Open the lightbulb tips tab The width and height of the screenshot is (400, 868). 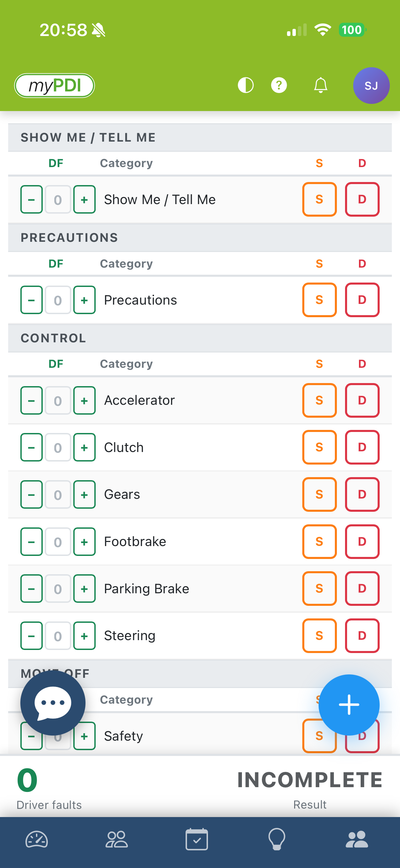coord(277,839)
